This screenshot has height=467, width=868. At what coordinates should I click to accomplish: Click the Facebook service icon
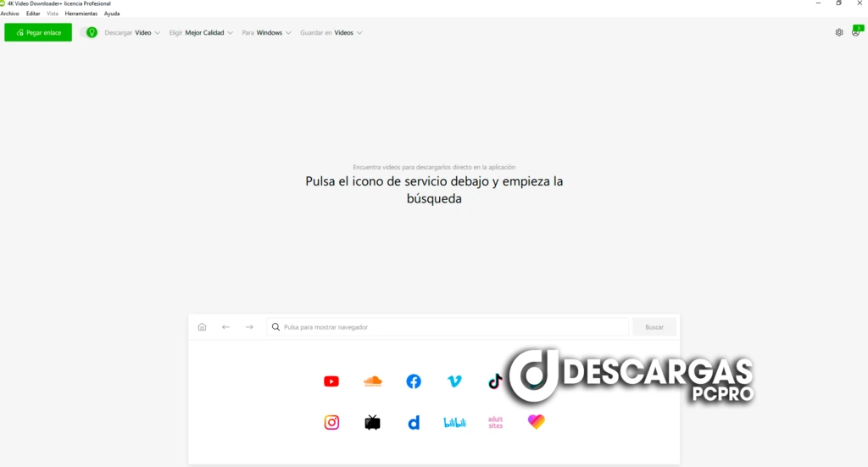click(x=414, y=381)
